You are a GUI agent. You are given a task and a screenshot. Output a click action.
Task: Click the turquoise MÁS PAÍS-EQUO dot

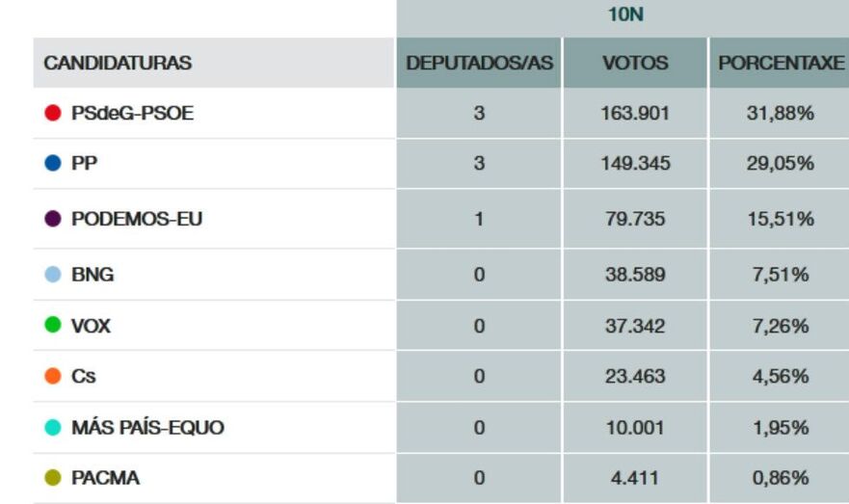pos(53,427)
